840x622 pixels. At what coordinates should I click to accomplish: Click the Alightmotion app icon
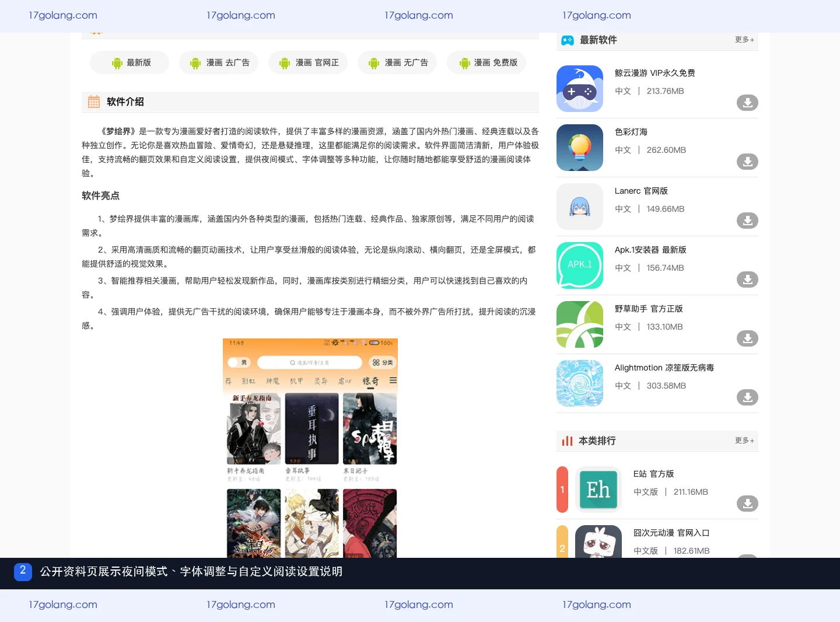pyautogui.click(x=580, y=383)
